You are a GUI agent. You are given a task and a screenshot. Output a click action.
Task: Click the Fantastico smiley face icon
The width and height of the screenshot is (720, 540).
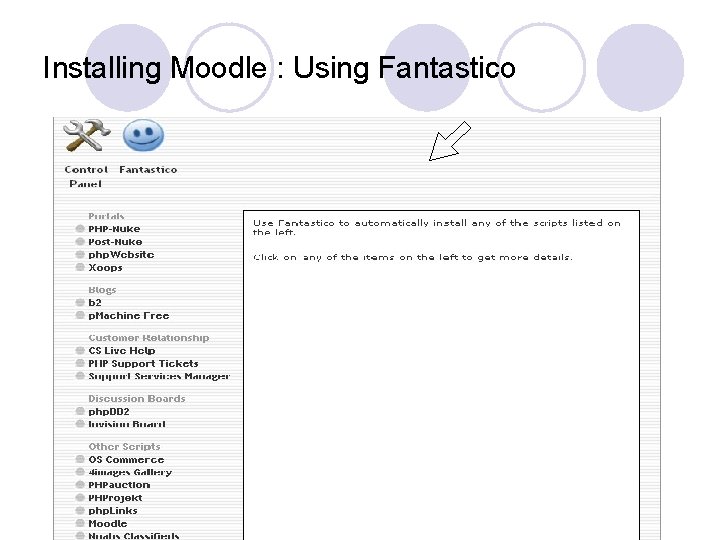click(143, 135)
